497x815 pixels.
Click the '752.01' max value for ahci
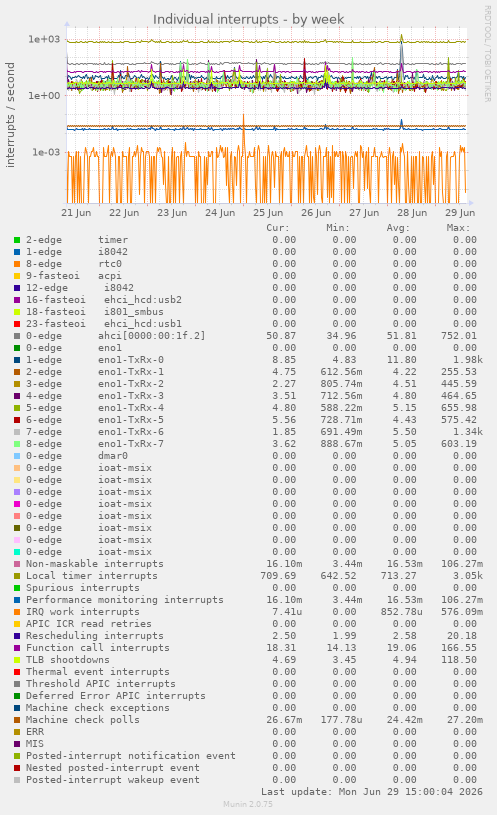click(459, 336)
